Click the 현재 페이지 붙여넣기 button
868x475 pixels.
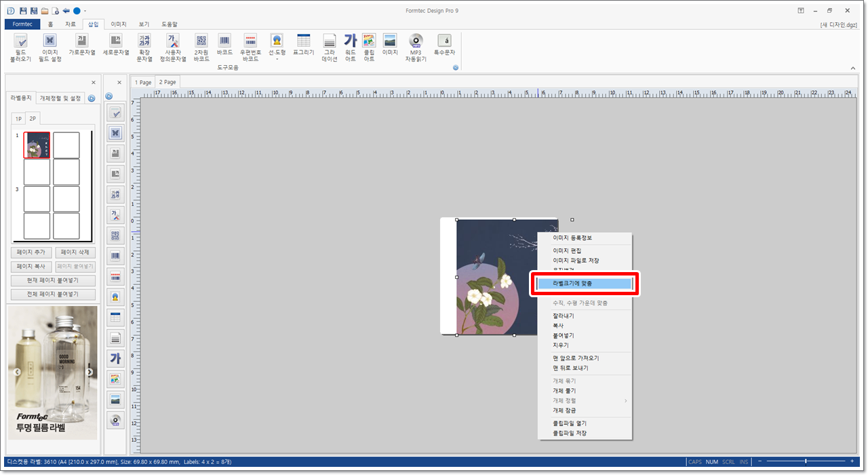click(54, 280)
